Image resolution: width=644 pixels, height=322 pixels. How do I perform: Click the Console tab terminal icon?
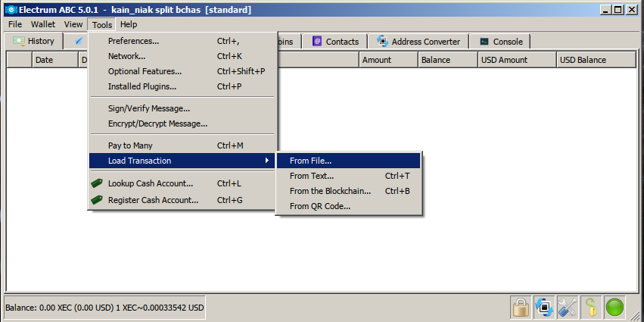pyautogui.click(x=484, y=41)
